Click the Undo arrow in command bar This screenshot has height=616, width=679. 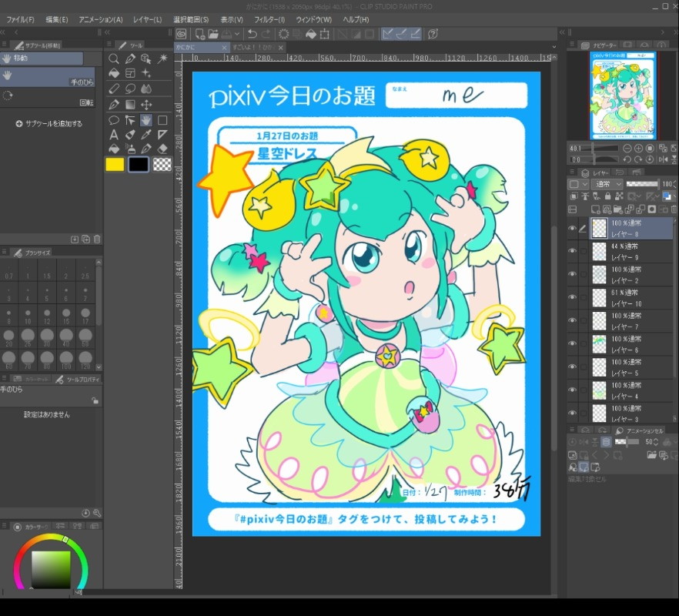252,34
